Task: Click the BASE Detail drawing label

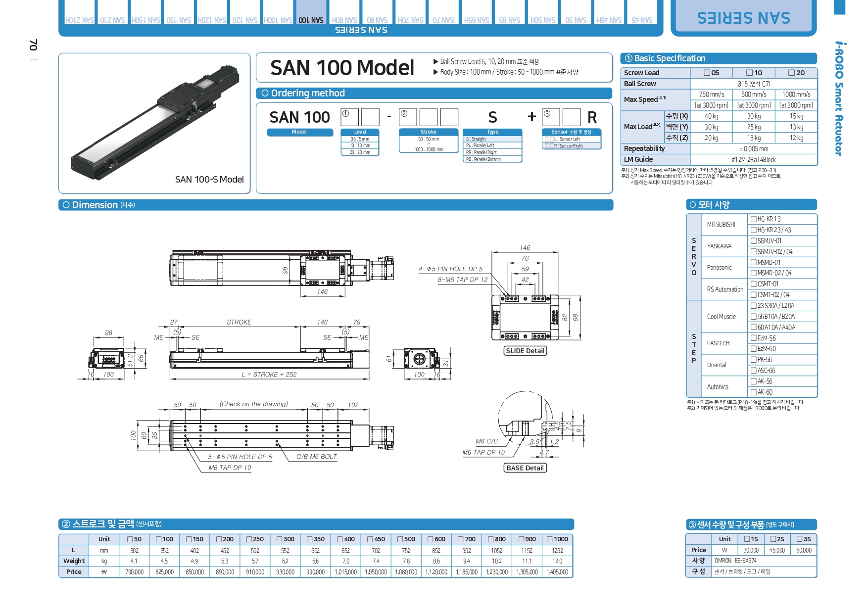Action: pos(525,468)
